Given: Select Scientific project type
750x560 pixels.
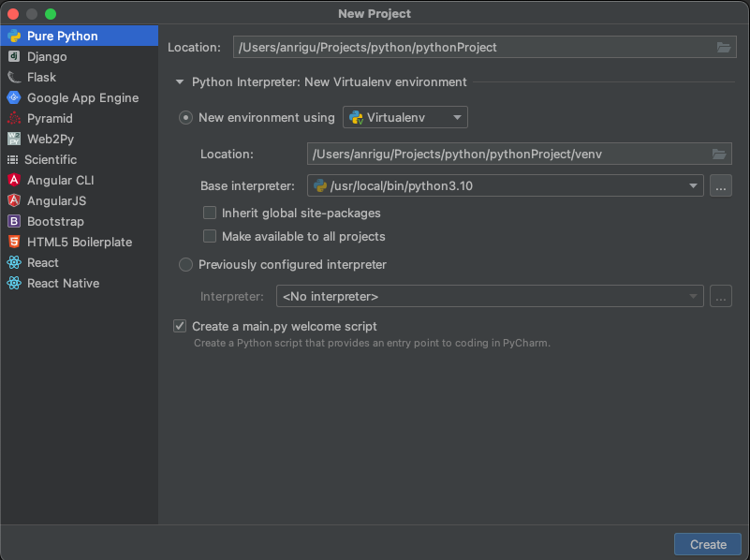Looking at the screenshot, I should pyautogui.click(x=51, y=160).
